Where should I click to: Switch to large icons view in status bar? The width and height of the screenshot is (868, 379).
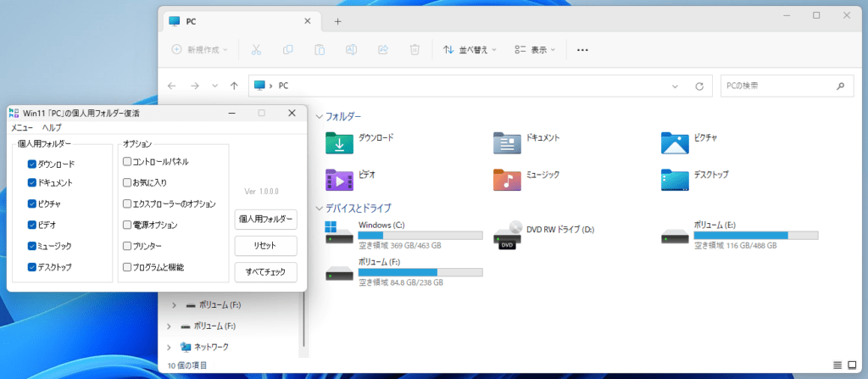pos(852,365)
